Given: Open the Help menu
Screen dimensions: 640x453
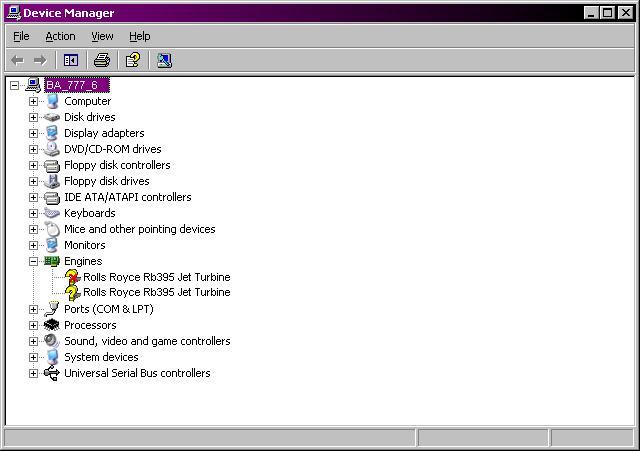Looking at the screenshot, I should pyautogui.click(x=140, y=36).
